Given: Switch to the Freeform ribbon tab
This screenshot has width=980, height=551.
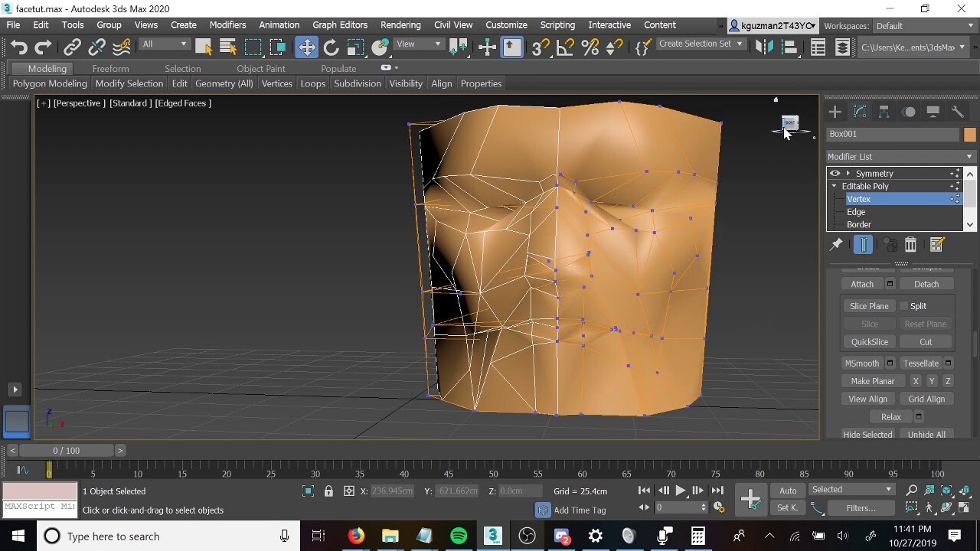Looking at the screenshot, I should click(110, 69).
